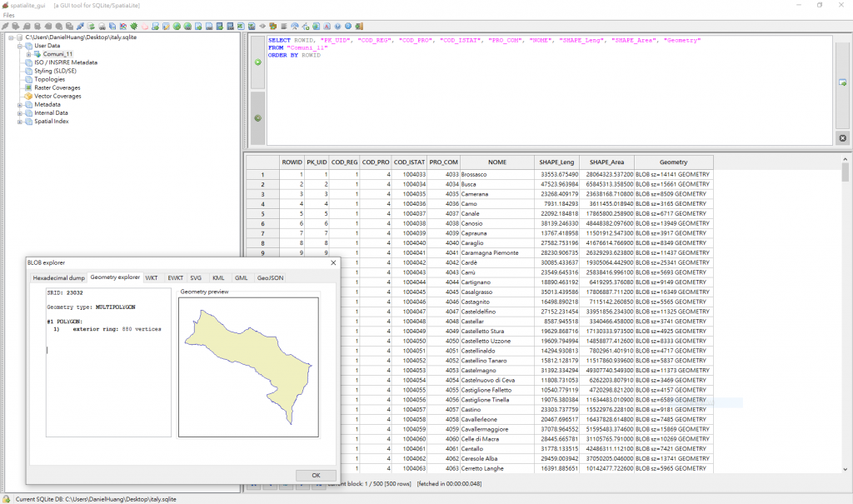The height and width of the screenshot is (504, 853).
Task: Click the Quit door icon in toolbar
Action: tap(359, 26)
